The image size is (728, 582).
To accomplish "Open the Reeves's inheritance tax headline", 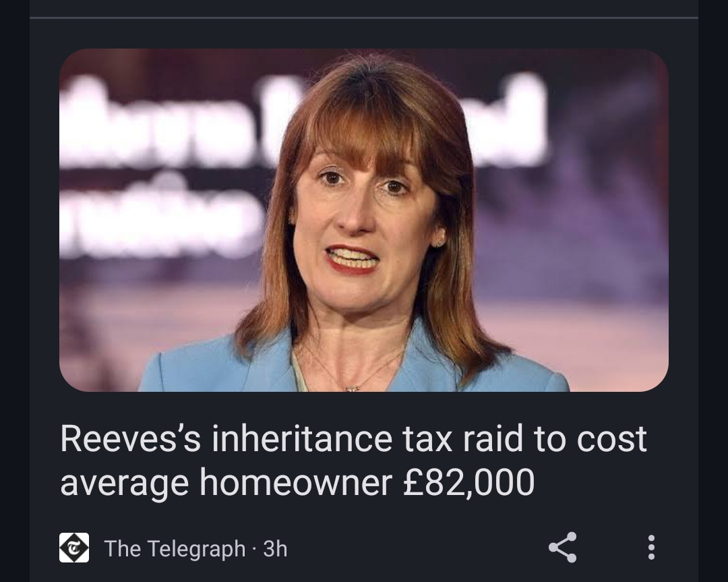I will pos(353,460).
